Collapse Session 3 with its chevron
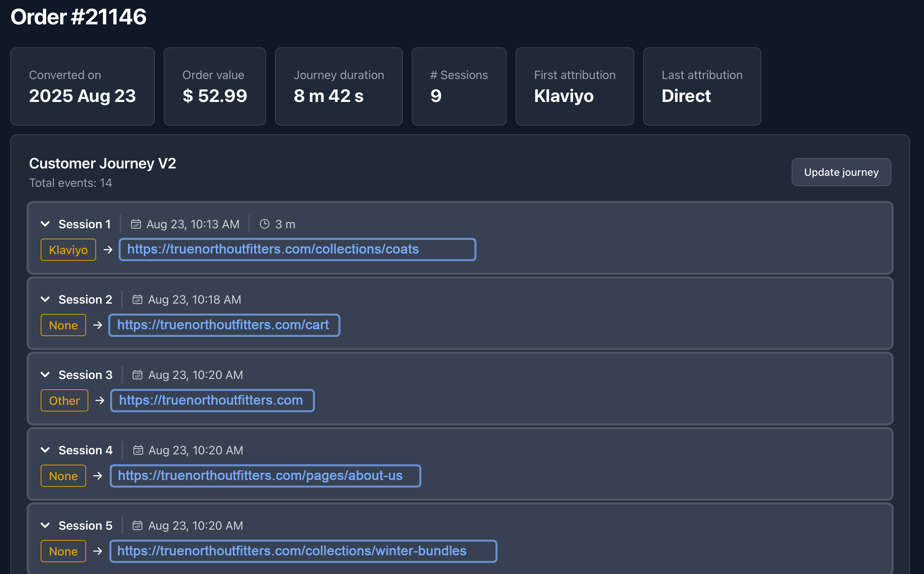The height and width of the screenshot is (574, 924). coord(45,375)
